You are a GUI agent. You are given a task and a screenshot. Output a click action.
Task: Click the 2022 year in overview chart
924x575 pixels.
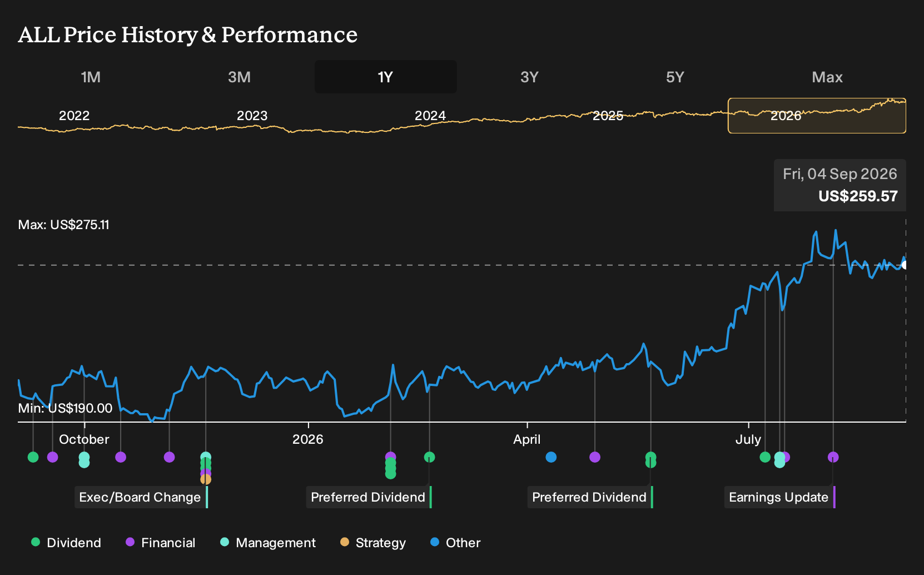[74, 116]
